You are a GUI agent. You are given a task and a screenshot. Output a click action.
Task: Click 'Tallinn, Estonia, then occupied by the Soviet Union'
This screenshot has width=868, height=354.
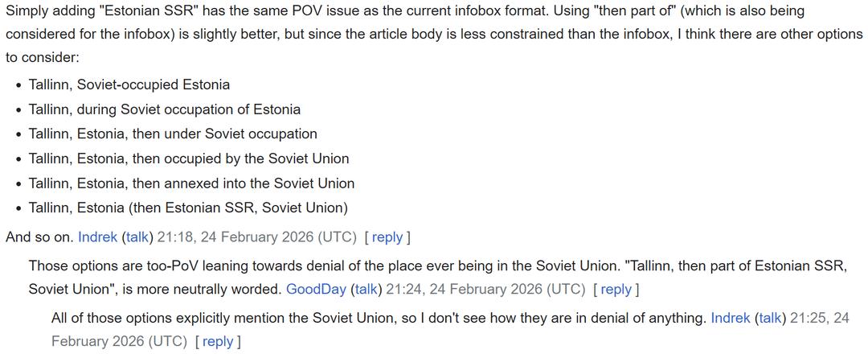(x=189, y=158)
